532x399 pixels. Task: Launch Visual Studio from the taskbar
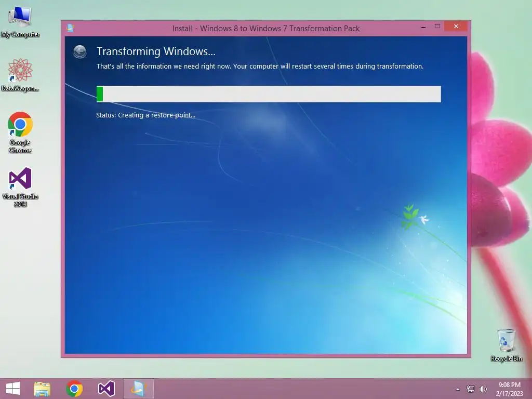point(106,389)
